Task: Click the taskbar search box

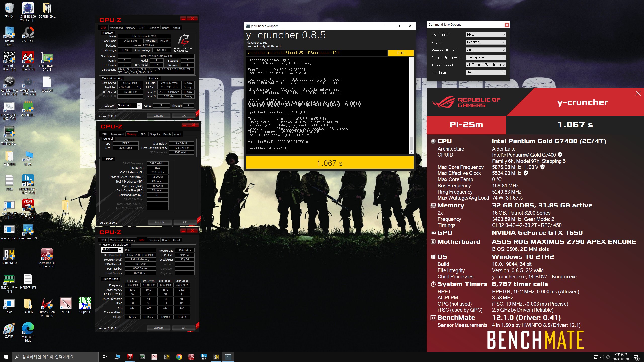Action: click(x=55, y=357)
